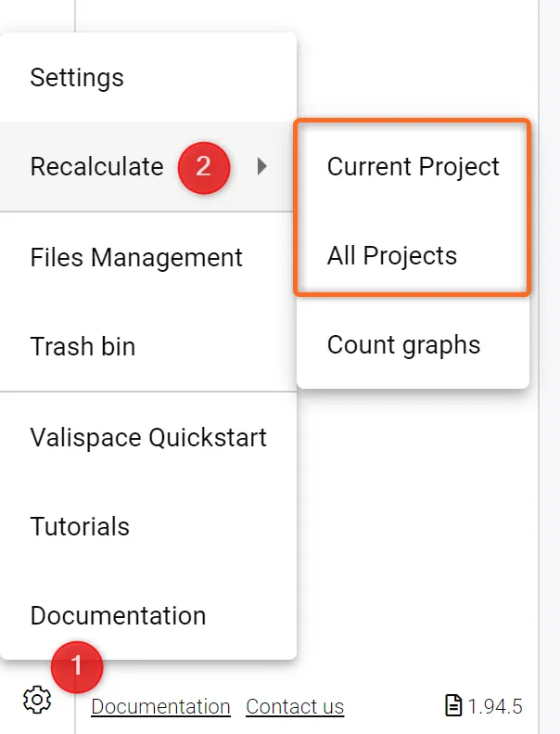The height and width of the screenshot is (734, 560).
Task: Select Documentation in the popup menu
Action: tap(118, 615)
